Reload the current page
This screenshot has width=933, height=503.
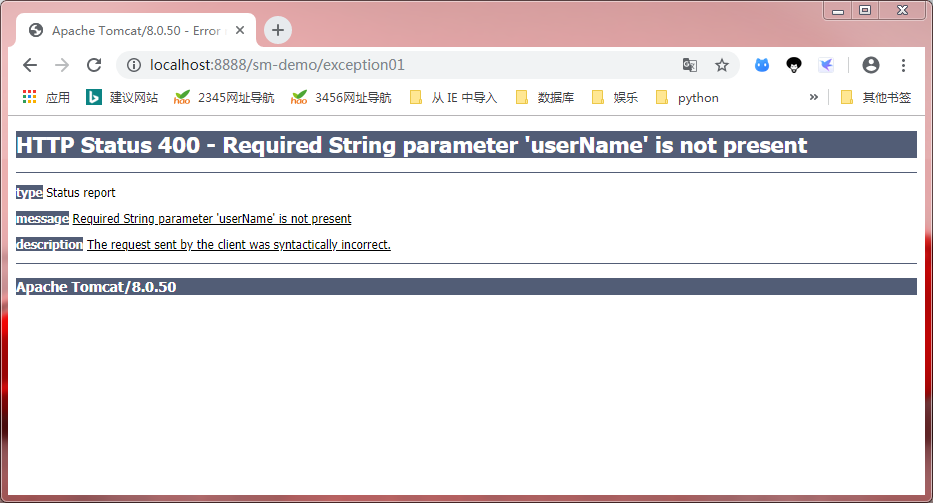click(94, 65)
